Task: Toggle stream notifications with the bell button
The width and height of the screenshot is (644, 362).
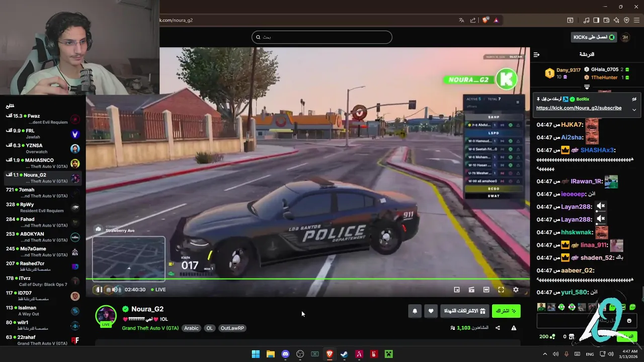Action: coord(415,311)
